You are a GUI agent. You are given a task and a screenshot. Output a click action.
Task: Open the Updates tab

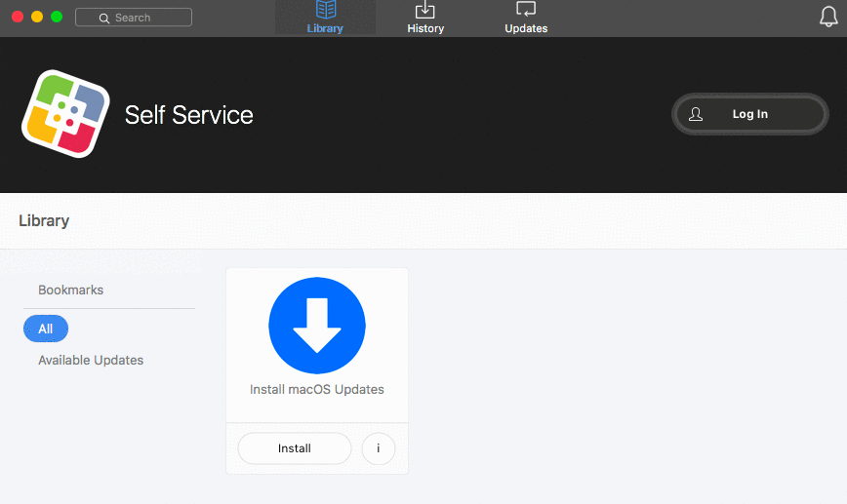(526, 18)
